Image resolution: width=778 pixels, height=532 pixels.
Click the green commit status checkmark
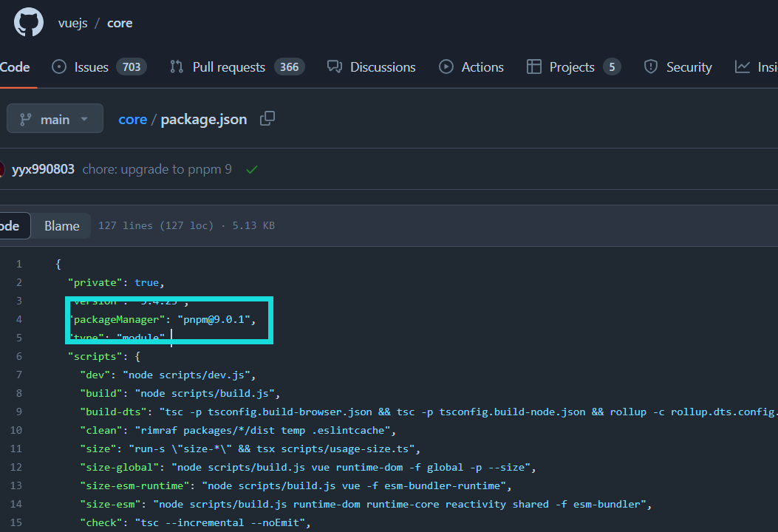[252, 170]
